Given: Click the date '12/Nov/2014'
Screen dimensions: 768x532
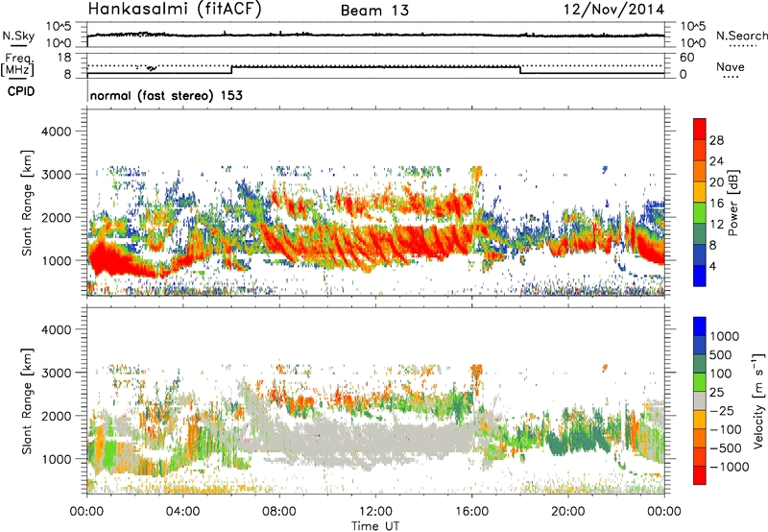Looking at the screenshot, I should [x=613, y=9].
